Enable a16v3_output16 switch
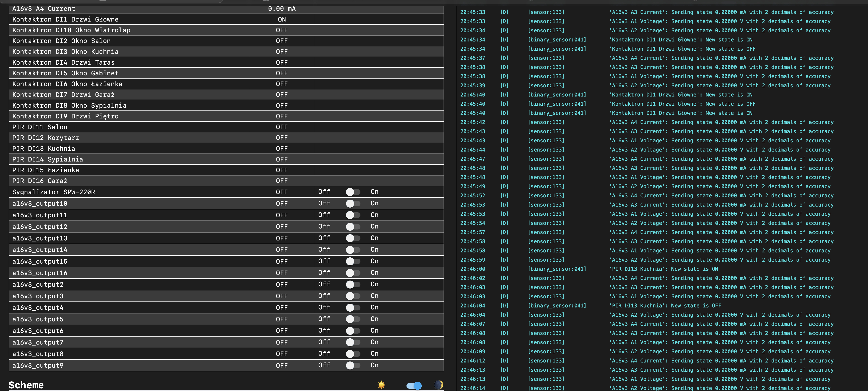This screenshot has height=391, width=868. pyautogui.click(x=353, y=273)
